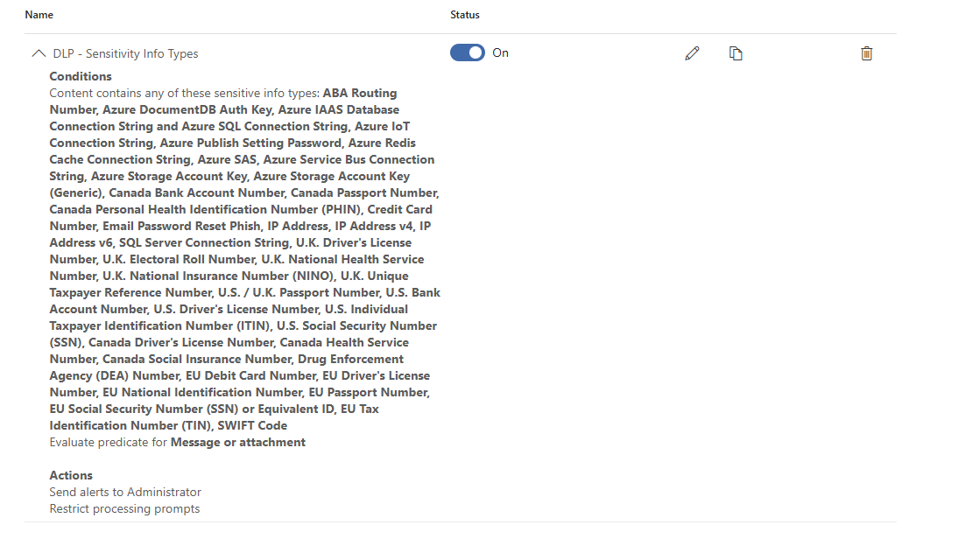Image resolution: width=958 pixels, height=560 pixels.
Task: Click the 'SWIFT Code' info type text
Action: click(252, 425)
